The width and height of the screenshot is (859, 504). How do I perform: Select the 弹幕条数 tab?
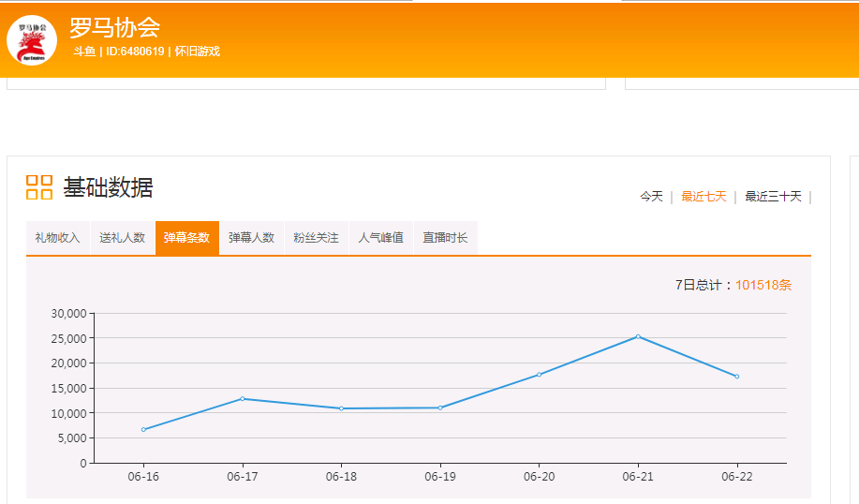click(187, 238)
